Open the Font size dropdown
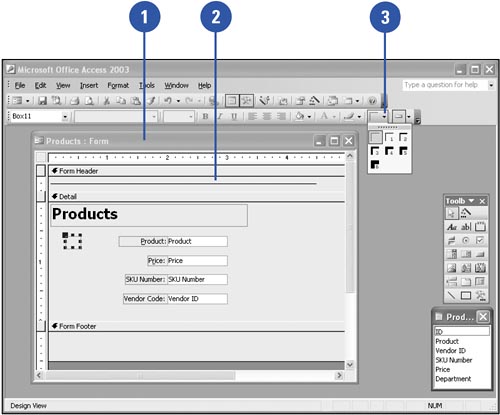The width and height of the screenshot is (500, 415). (x=191, y=117)
